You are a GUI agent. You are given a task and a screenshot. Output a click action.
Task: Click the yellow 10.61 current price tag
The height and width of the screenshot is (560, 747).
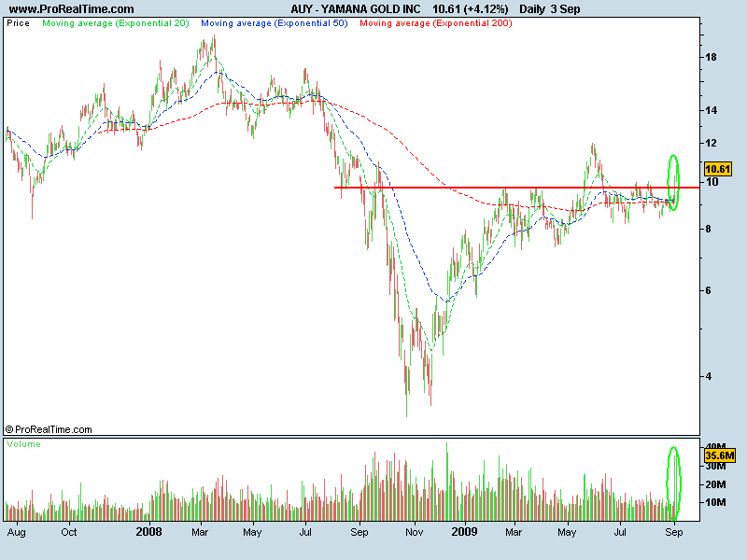717,169
